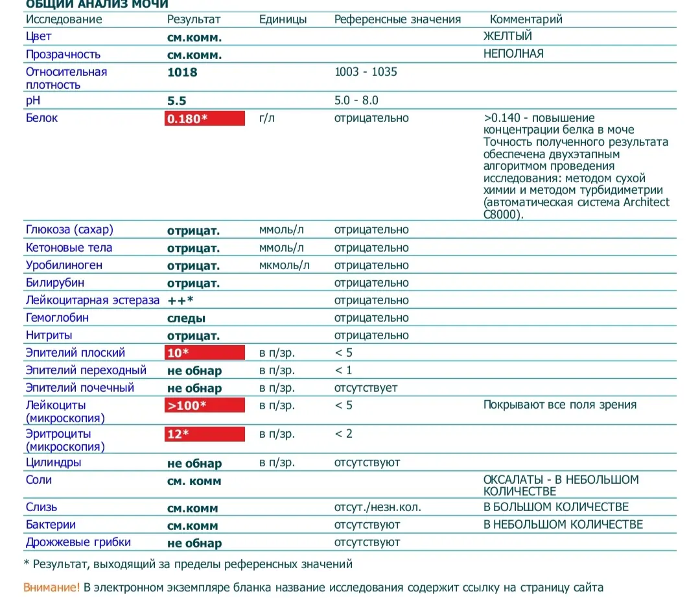Select the 'мкмоль/л' unit for Уробилиноген
This screenshot has width=700, height=598.
[x=285, y=265]
